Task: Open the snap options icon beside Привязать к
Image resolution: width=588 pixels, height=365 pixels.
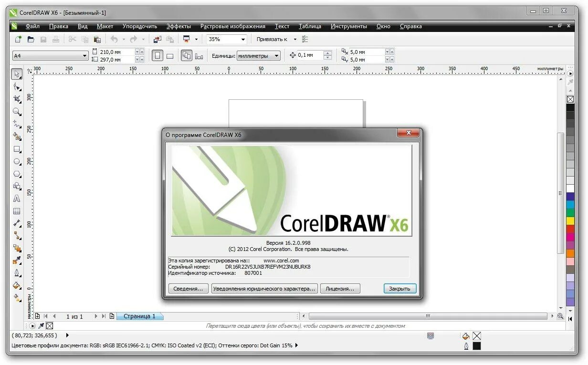Action: pos(305,40)
